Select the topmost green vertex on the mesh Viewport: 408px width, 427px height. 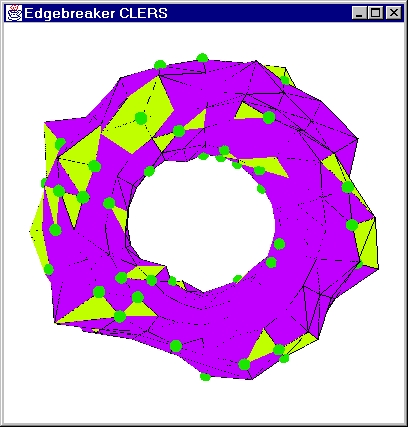tap(202, 58)
